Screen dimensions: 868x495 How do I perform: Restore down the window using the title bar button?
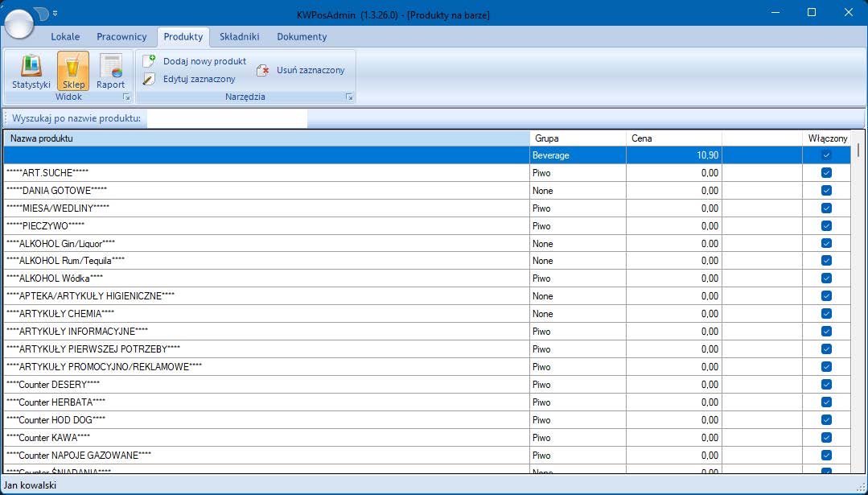click(x=812, y=12)
